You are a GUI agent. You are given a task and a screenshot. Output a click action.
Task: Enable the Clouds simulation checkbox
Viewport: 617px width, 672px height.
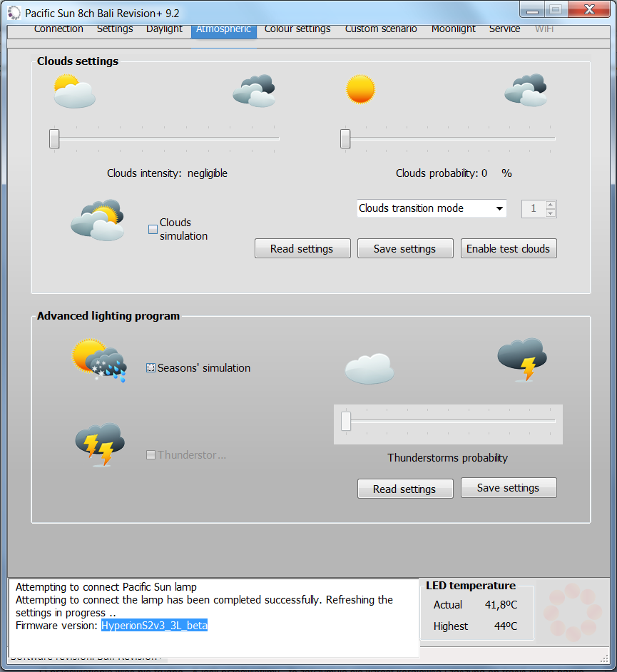pyautogui.click(x=153, y=230)
